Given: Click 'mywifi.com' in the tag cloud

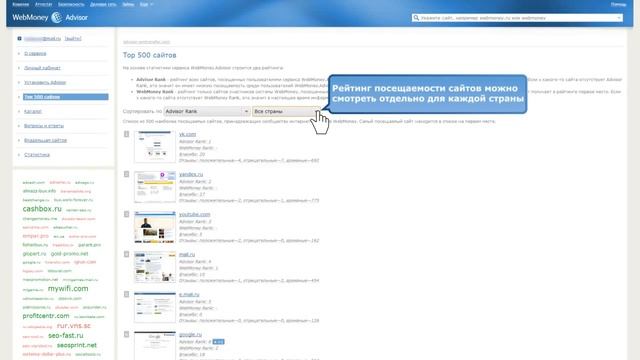Looking at the screenshot, I should pos(68,288).
